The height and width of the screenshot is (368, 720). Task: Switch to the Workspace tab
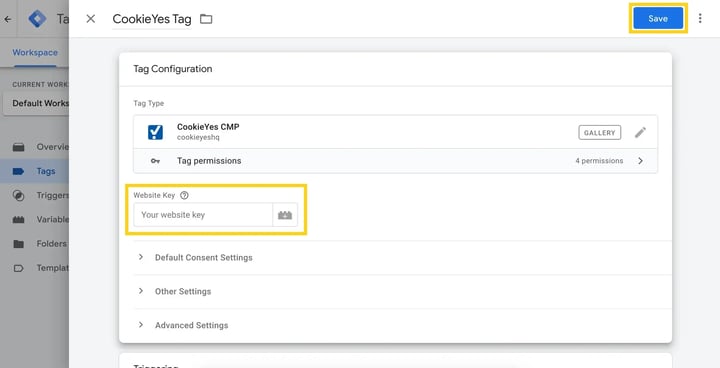pos(35,52)
